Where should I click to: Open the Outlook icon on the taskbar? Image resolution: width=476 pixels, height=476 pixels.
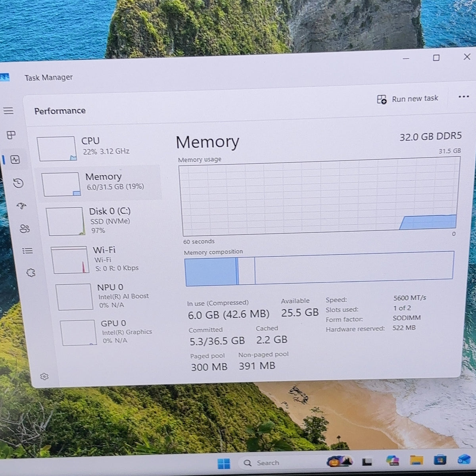[x=464, y=459]
